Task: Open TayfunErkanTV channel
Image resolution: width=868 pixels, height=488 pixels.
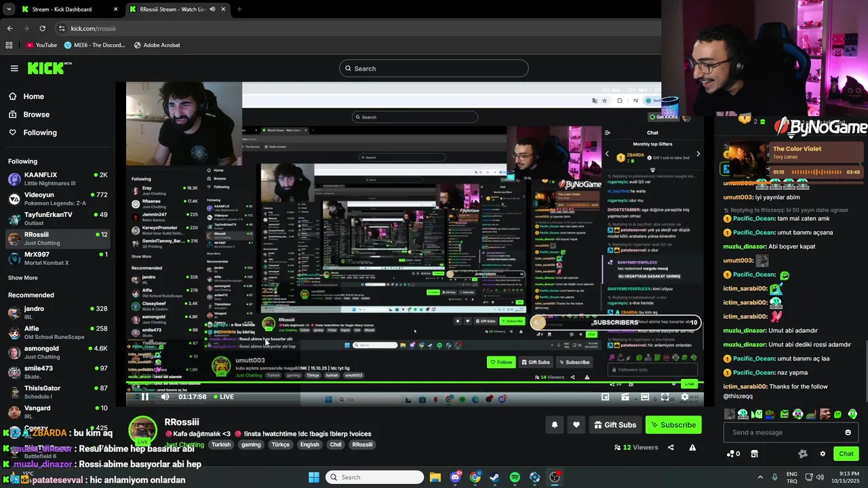Action: point(58,218)
